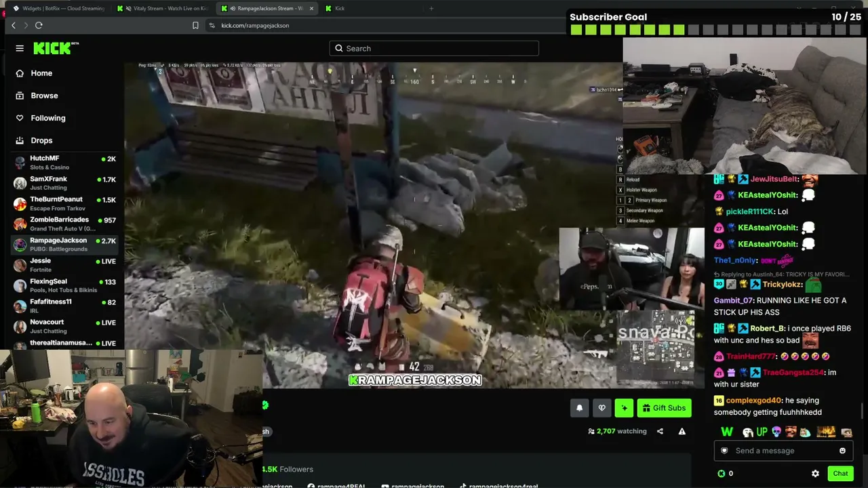Click the Gift Subs button
868x488 pixels.
point(664,407)
